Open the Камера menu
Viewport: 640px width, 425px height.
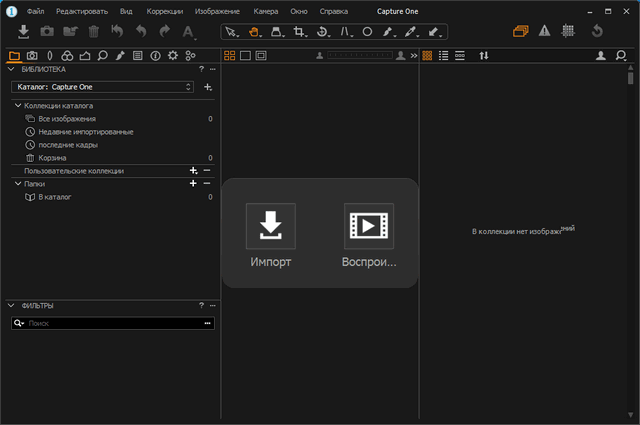266,10
